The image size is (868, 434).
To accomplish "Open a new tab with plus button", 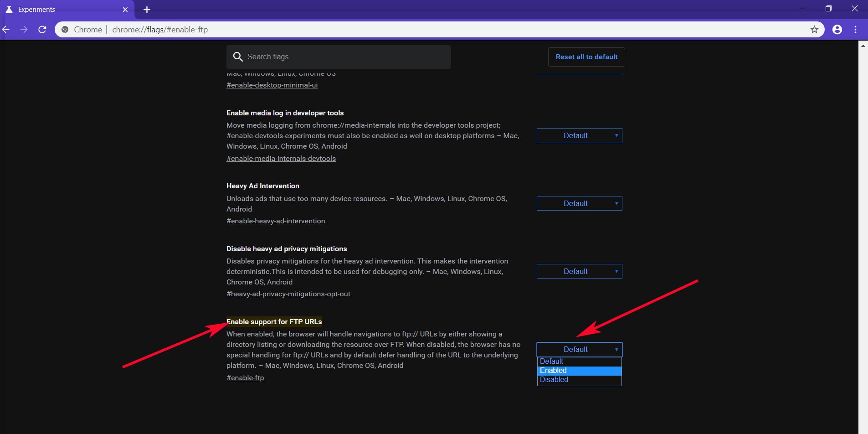I will pos(147,10).
